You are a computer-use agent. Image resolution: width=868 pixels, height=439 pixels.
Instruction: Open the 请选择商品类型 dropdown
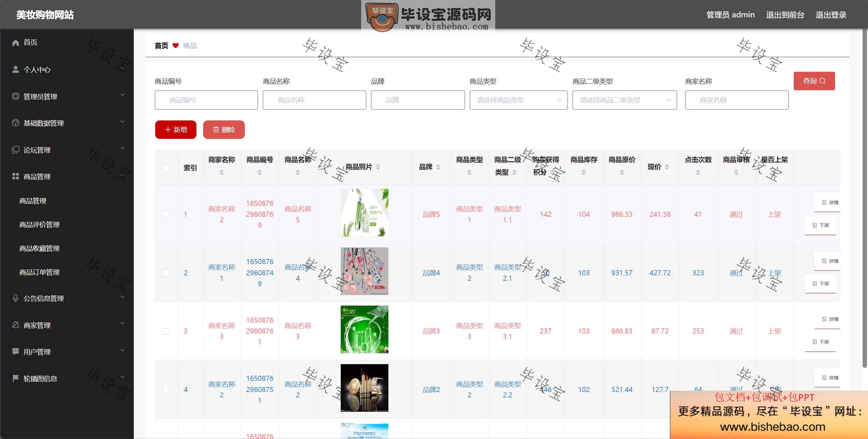tap(518, 100)
